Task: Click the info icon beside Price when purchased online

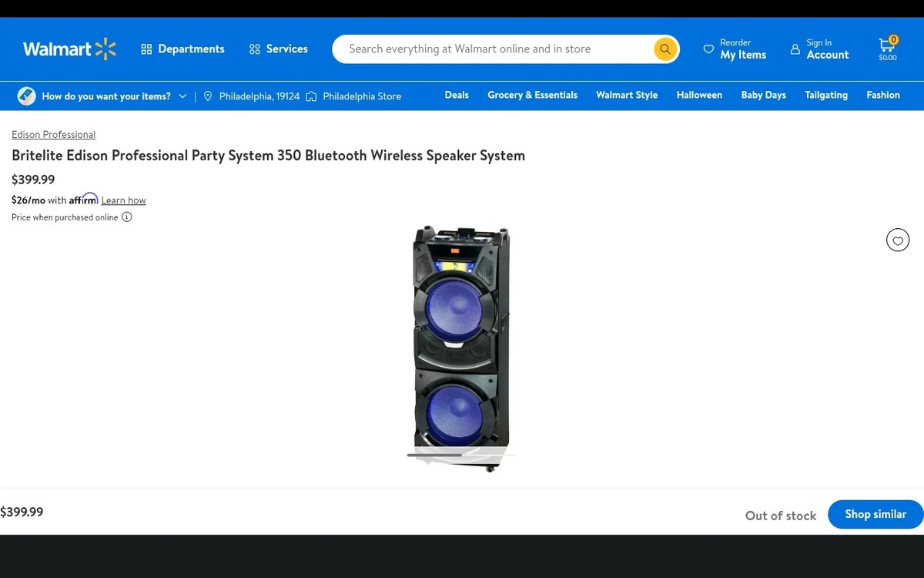Action: (x=127, y=217)
